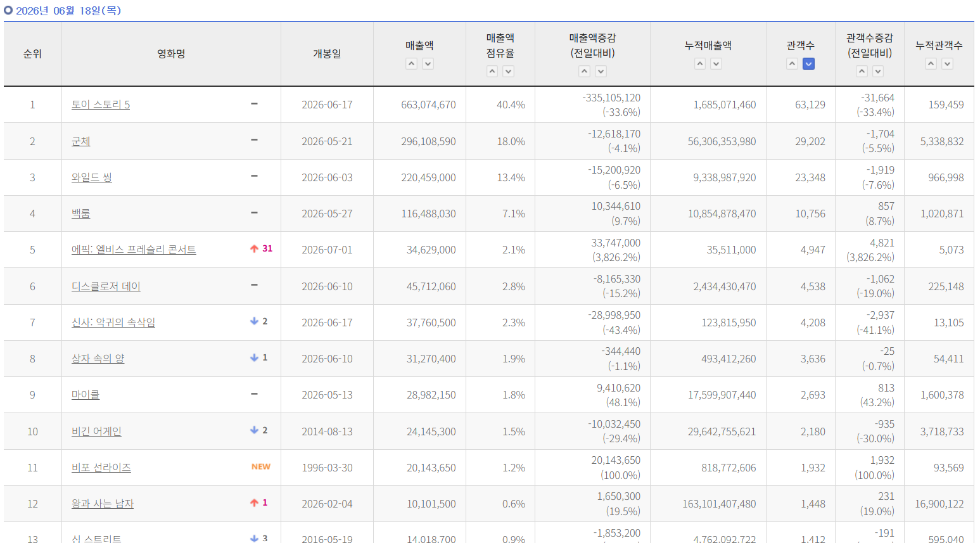Sort 매출액 column ascending with up arrow
The image size is (980, 543).
point(412,63)
